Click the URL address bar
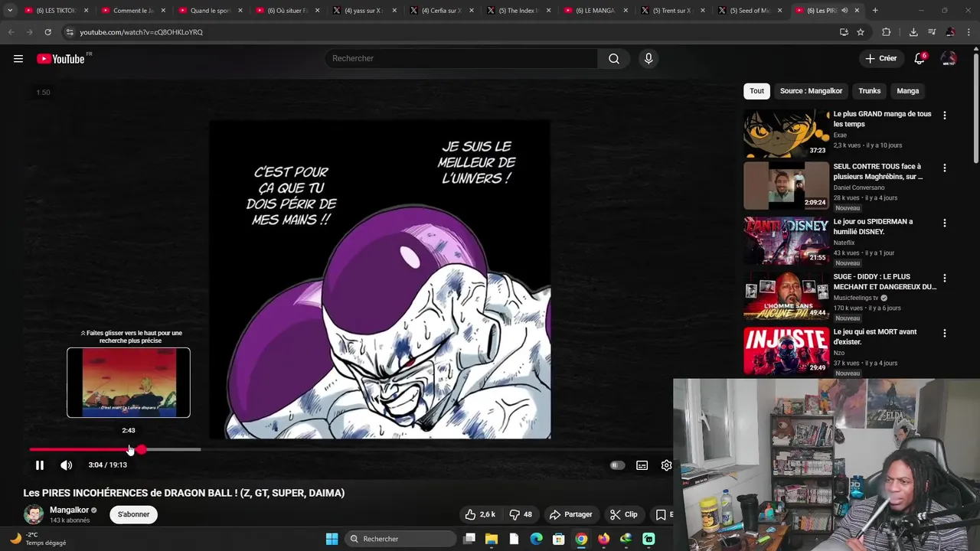 (452, 32)
